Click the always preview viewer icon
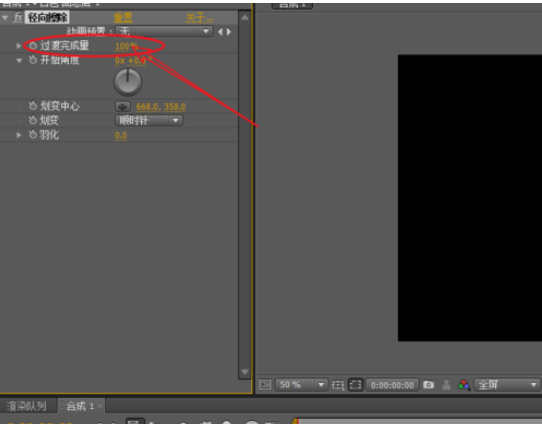Image resolution: width=542 pixels, height=424 pixels. pos(265,385)
